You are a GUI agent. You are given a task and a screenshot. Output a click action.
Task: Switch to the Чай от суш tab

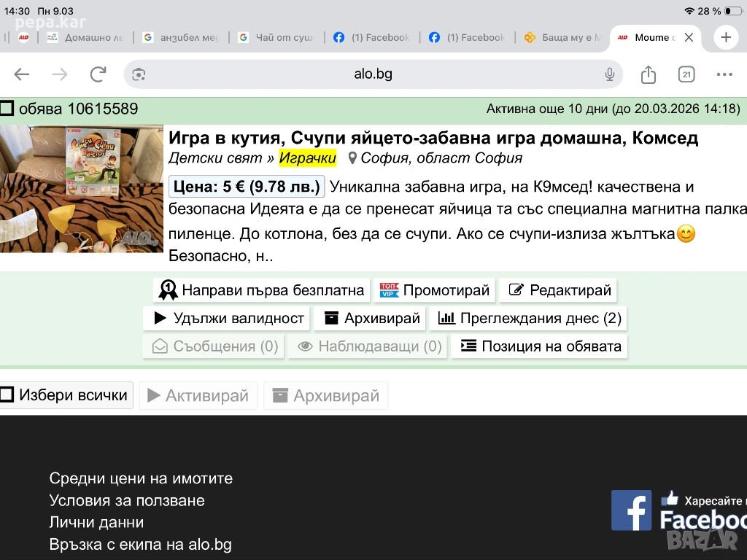[276, 37]
